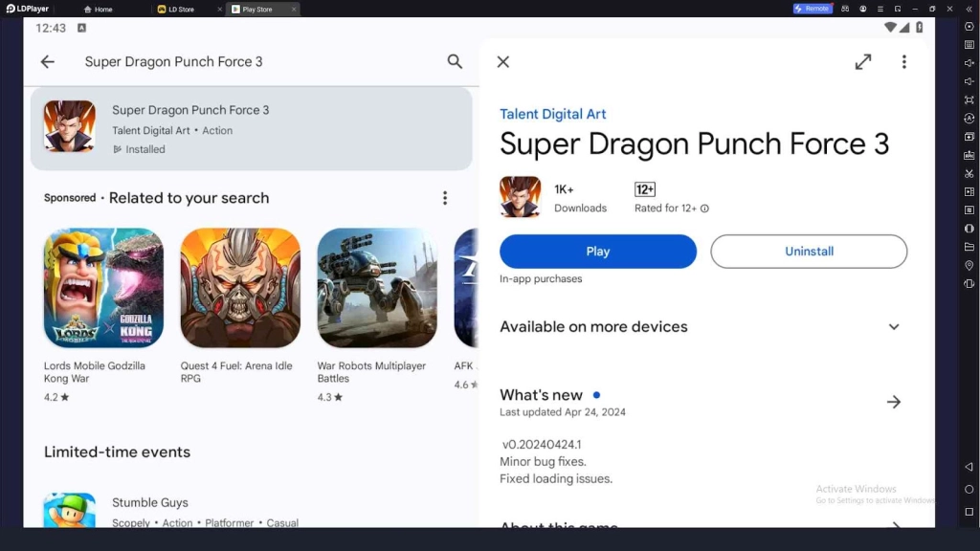Image resolution: width=980 pixels, height=551 pixels.
Task: Open the location pin icon in sidebar
Action: point(969,265)
